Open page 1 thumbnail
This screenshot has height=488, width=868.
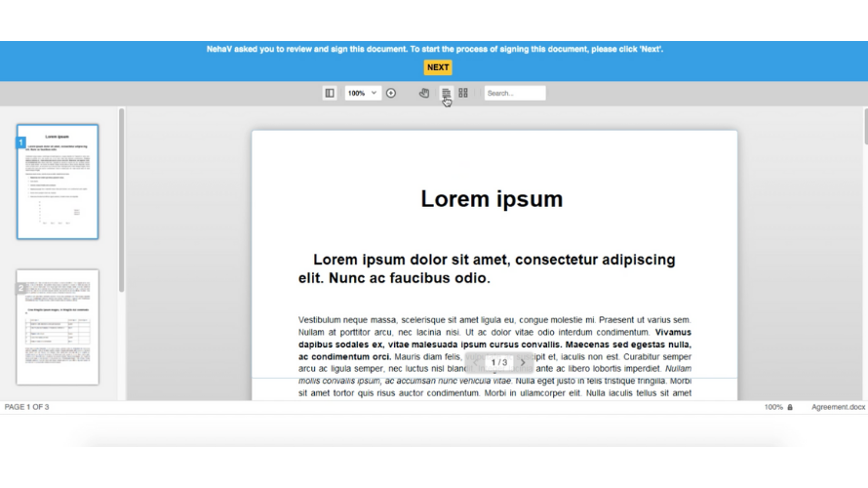click(58, 182)
